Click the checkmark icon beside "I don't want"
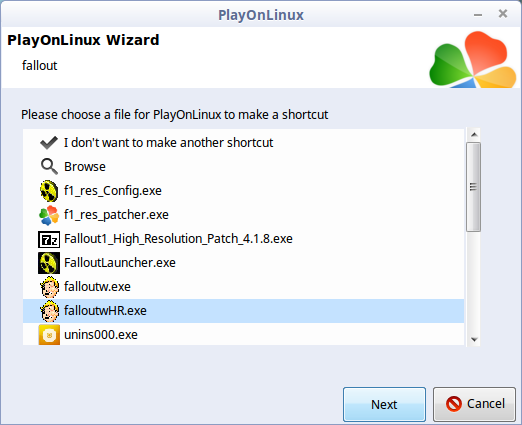This screenshot has height=425, width=522. [49, 143]
